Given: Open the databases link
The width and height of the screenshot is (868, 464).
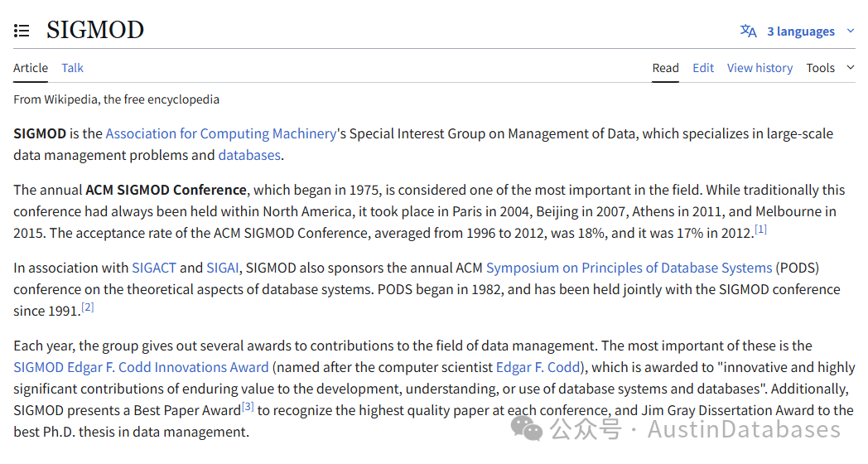Looking at the screenshot, I should tap(249, 156).
